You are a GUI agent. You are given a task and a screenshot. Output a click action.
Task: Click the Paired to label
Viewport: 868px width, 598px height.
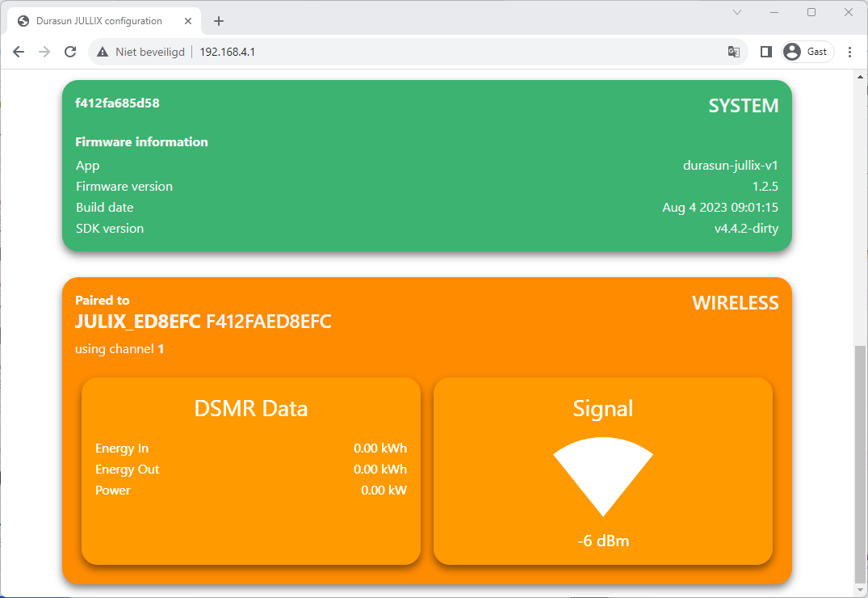(x=103, y=301)
